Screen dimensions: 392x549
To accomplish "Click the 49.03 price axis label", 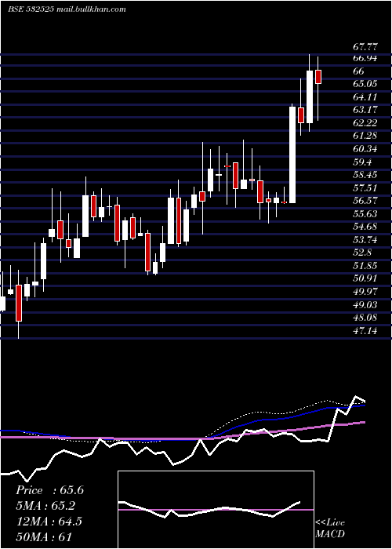I will coord(365,305).
